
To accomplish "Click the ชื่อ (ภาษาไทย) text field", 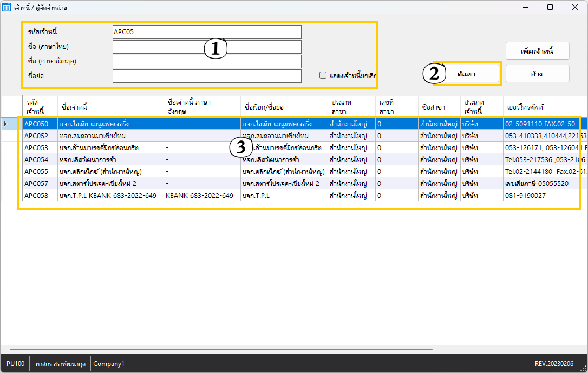I will tap(207, 47).
